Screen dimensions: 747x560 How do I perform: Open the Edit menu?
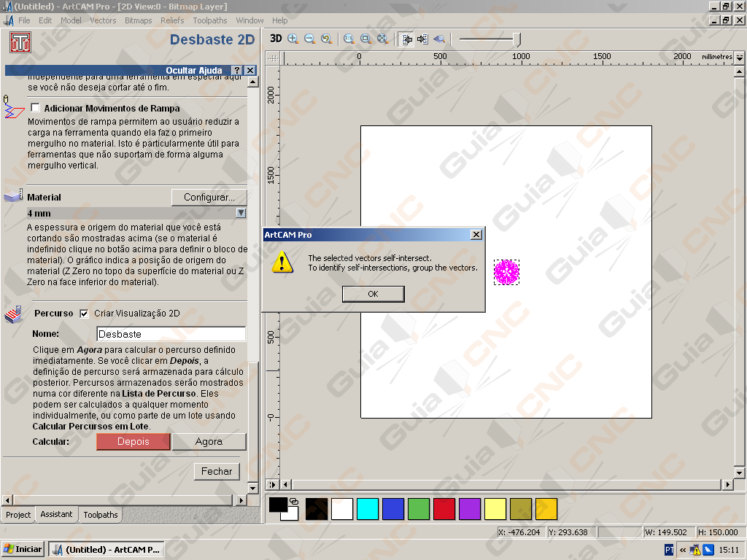[45, 20]
